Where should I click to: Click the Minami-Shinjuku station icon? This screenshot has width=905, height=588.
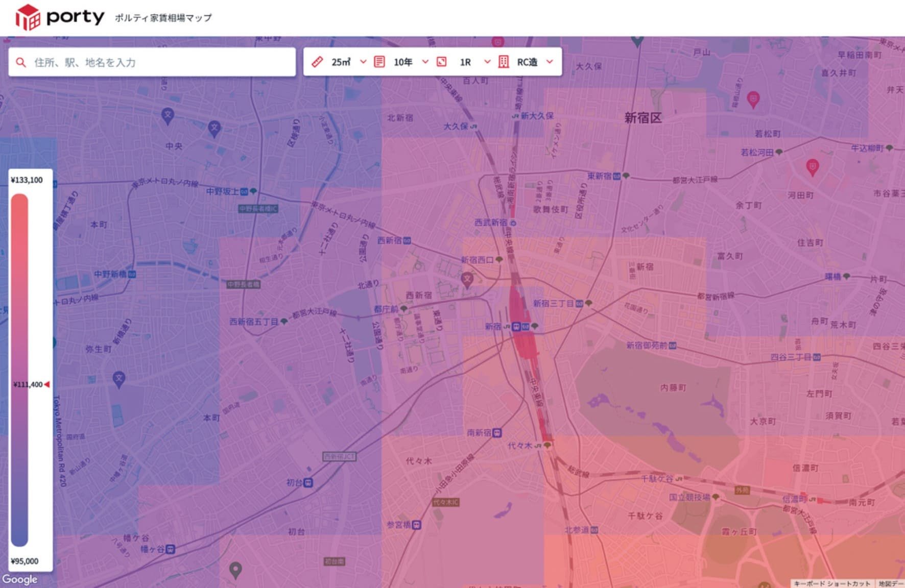(x=497, y=433)
